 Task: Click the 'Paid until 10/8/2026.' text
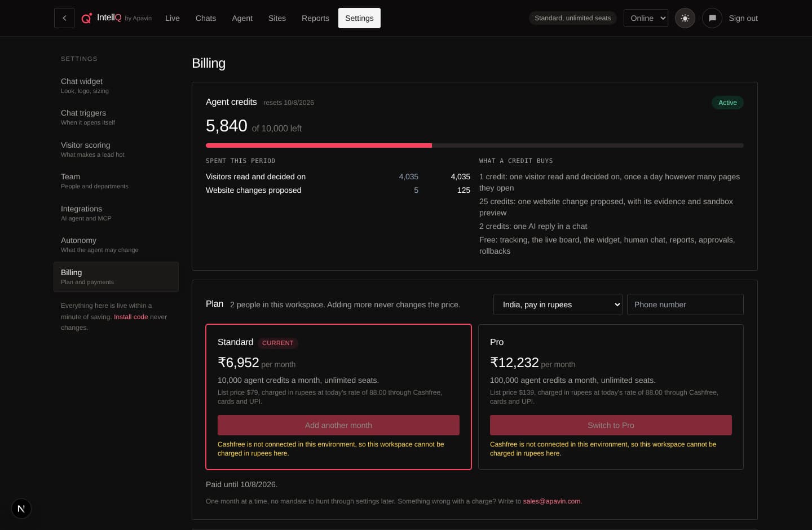click(242, 484)
